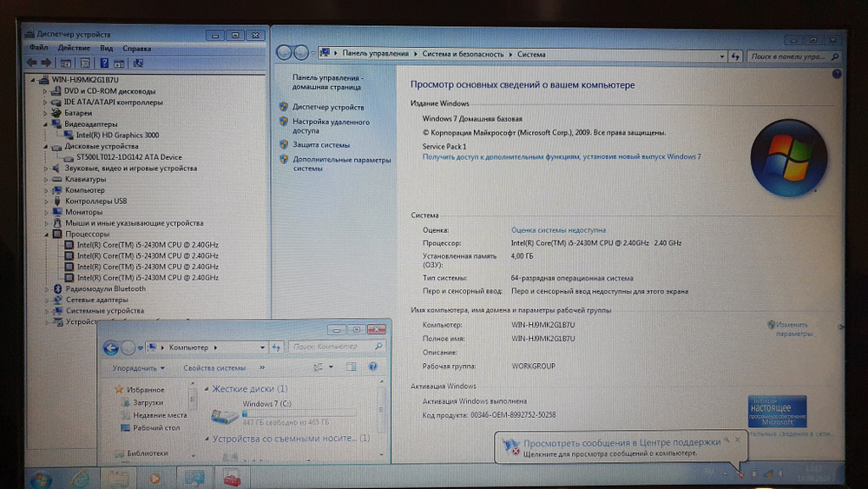The width and height of the screenshot is (868, 489).
Task: Select the Мониторы category
Action: [83, 212]
